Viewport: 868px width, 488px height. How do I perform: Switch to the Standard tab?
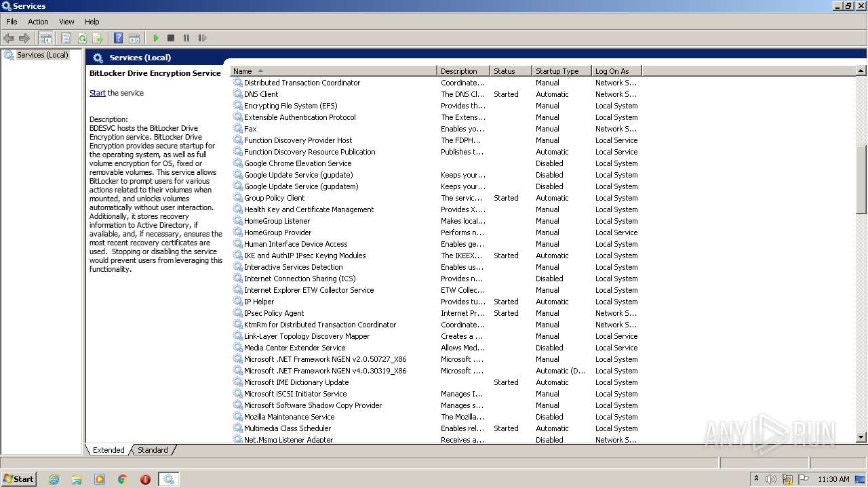point(153,450)
